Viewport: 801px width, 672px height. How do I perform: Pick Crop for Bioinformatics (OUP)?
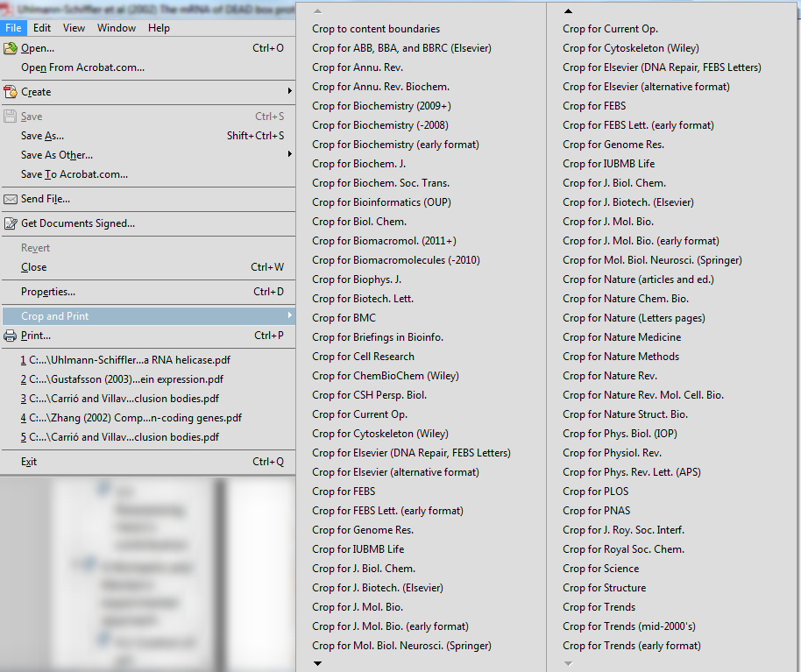pos(381,202)
